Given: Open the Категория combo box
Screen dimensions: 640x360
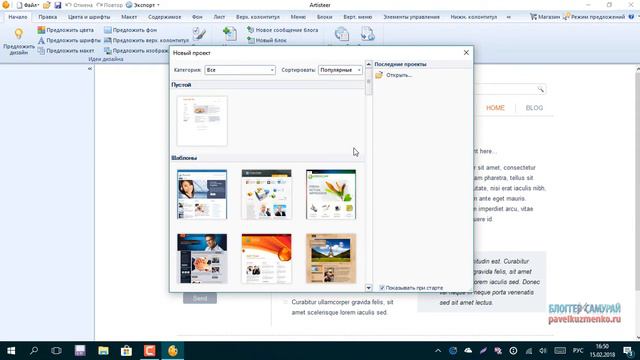Looking at the screenshot, I should [x=240, y=70].
